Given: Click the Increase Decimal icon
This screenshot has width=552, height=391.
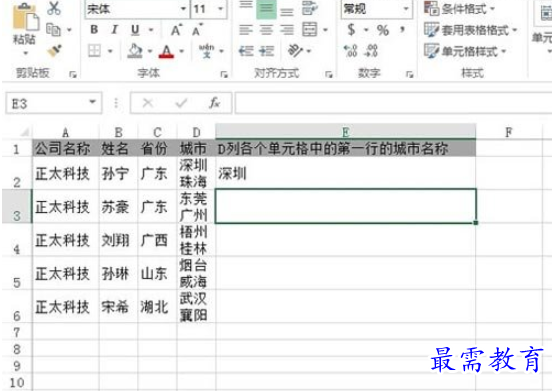Looking at the screenshot, I should point(350,51).
